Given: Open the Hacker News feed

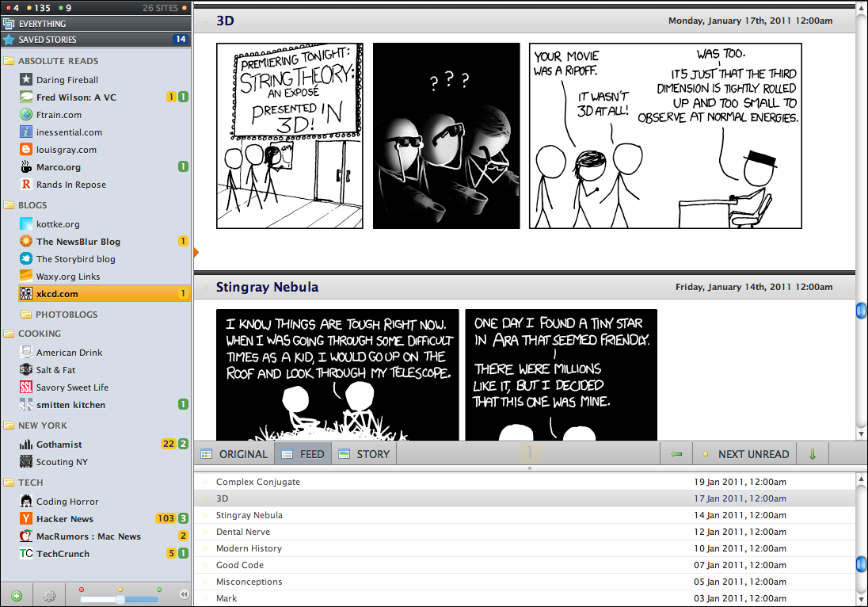Looking at the screenshot, I should tap(65, 519).
